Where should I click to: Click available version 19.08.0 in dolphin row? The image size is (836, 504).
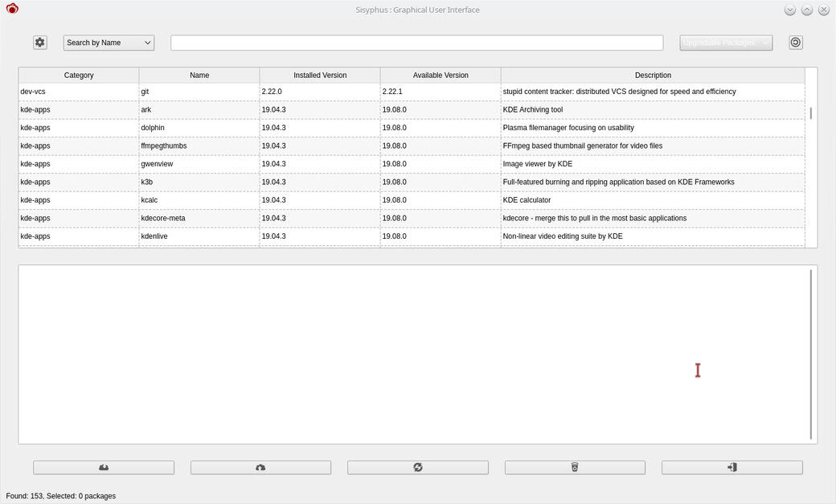click(x=394, y=128)
